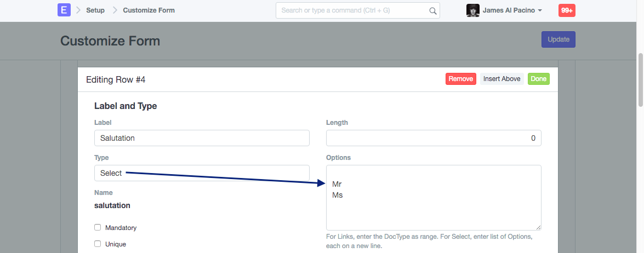Click the Options textarea resize handle
Viewport: 644px width, 253px height.
tap(538, 227)
